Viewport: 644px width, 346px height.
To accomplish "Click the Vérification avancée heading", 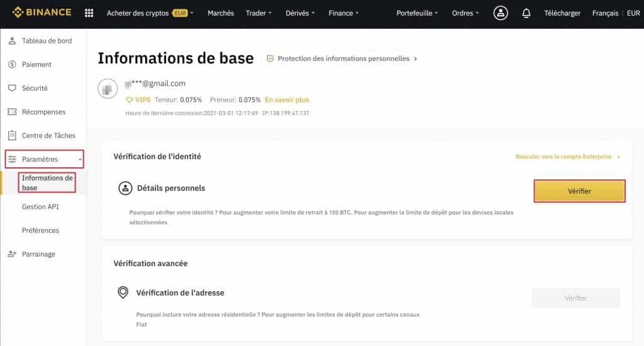I will tap(150, 264).
